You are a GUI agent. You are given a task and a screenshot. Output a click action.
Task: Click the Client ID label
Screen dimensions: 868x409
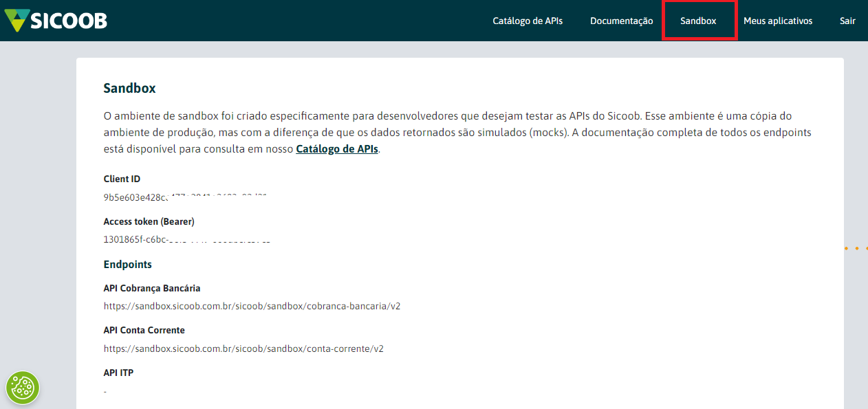coord(122,179)
